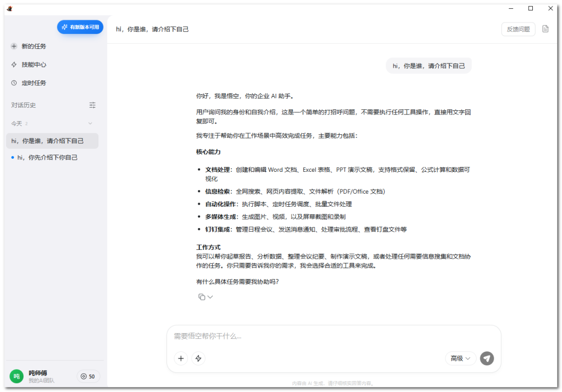Image resolution: width=562 pixels, height=392 pixels.
Task: Select conversation 'hi，你是谁，请介绍下自己'
Action: 53,141
